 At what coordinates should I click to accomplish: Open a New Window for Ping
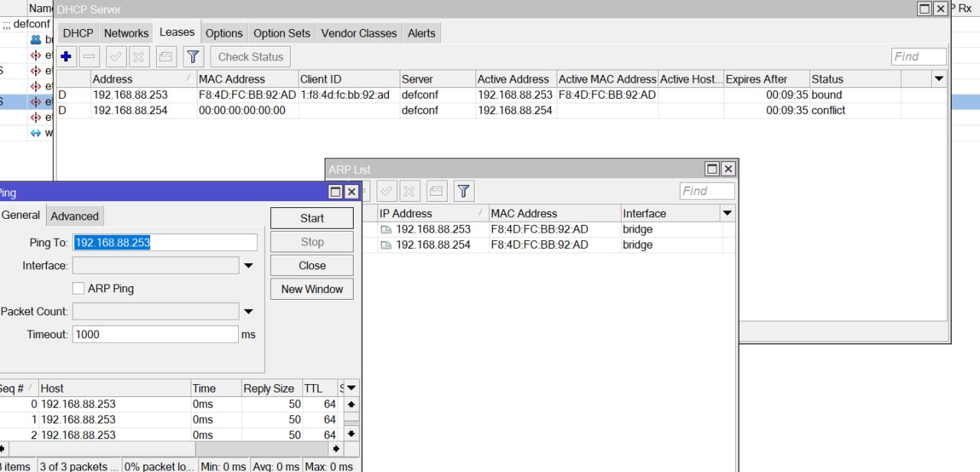[312, 289]
